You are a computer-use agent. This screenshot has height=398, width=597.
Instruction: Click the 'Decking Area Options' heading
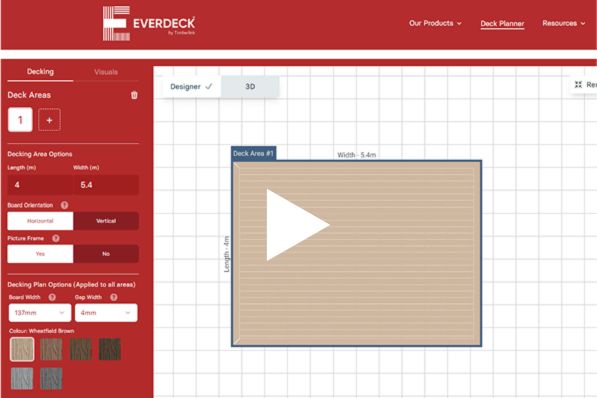40,154
